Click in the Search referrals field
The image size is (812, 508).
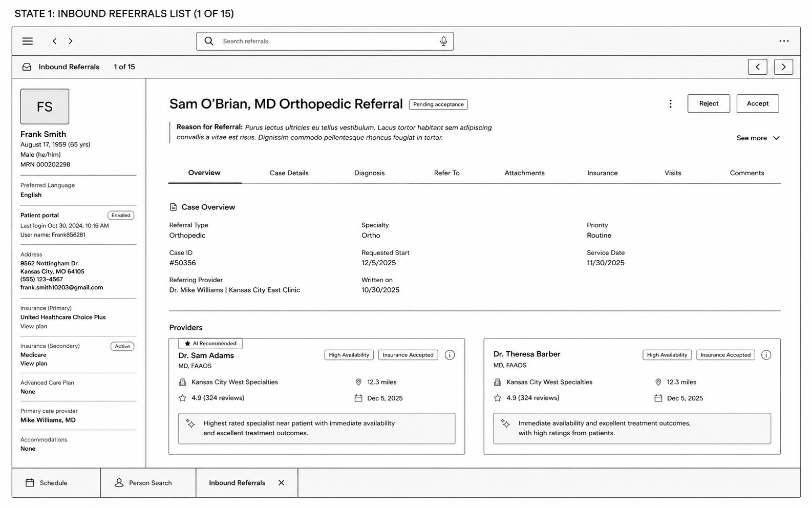[x=325, y=41]
